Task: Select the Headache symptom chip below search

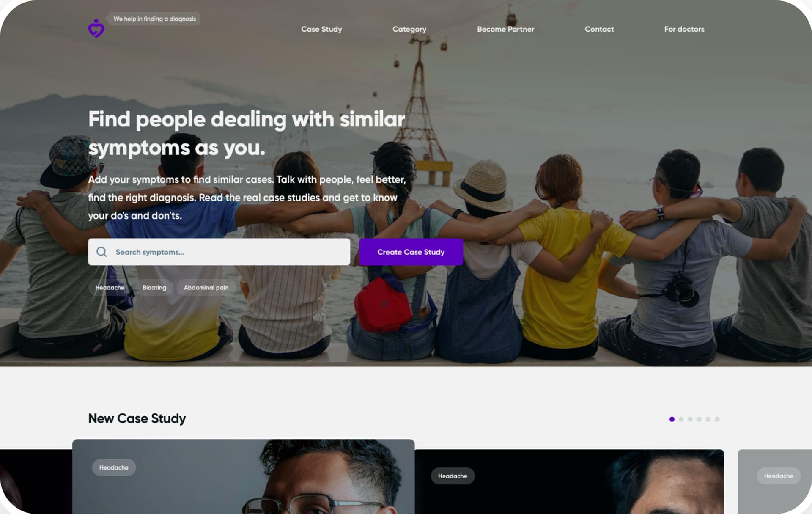Action: (110, 288)
